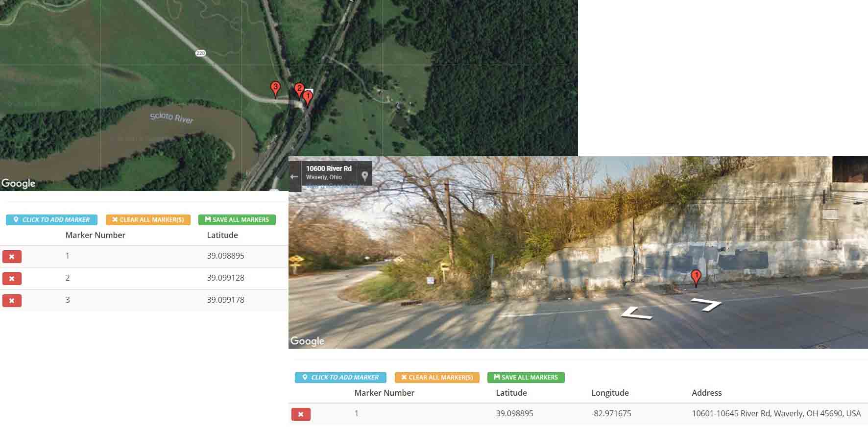Click the lower right CLICK TO ADD MARKER button

pyautogui.click(x=340, y=378)
